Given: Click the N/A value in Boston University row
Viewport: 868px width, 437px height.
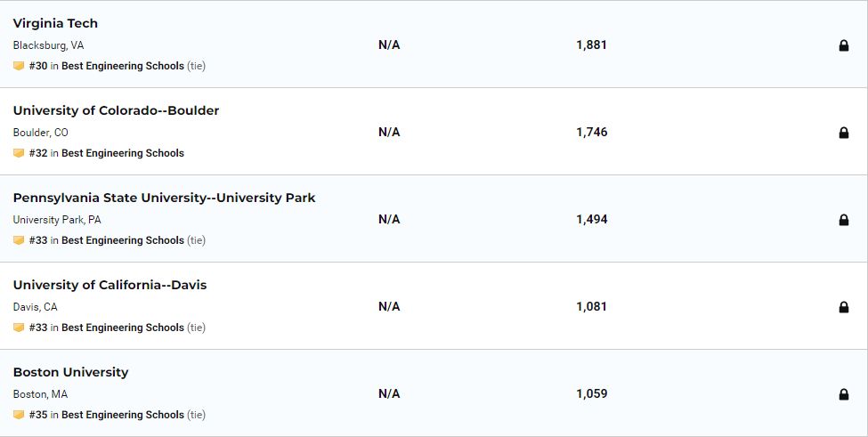Looking at the screenshot, I should 389,393.
